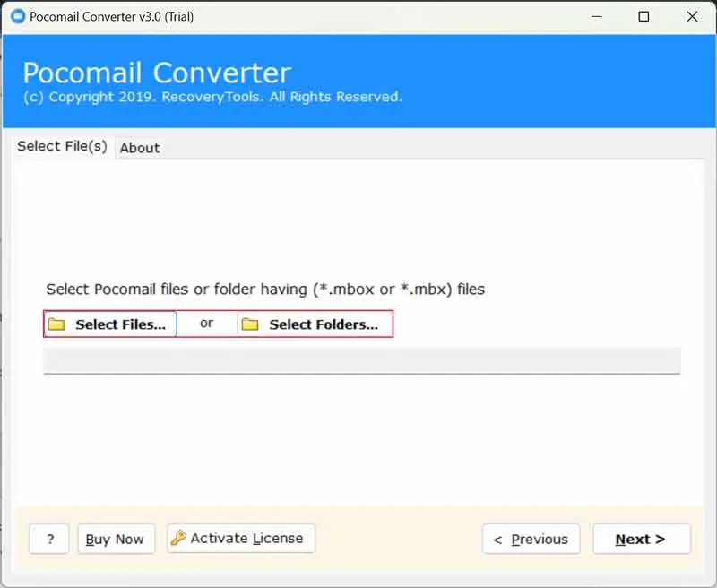Click the Activate License button label
This screenshot has height=588, width=717.
[x=246, y=539]
